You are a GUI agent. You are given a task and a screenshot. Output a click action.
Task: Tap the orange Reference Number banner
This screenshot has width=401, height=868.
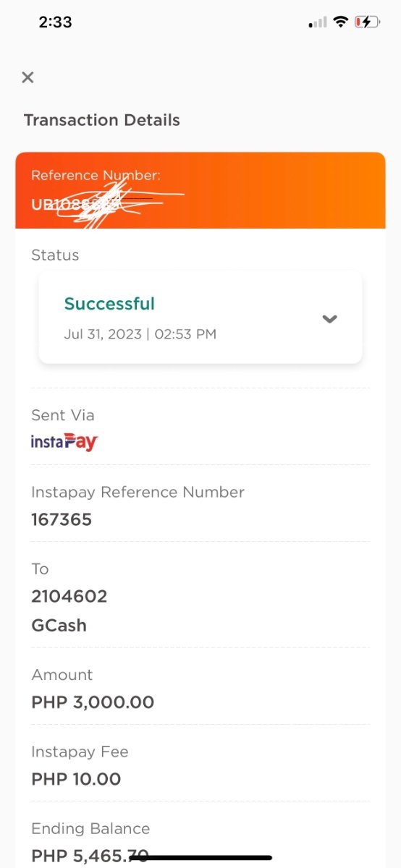(x=200, y=190)
